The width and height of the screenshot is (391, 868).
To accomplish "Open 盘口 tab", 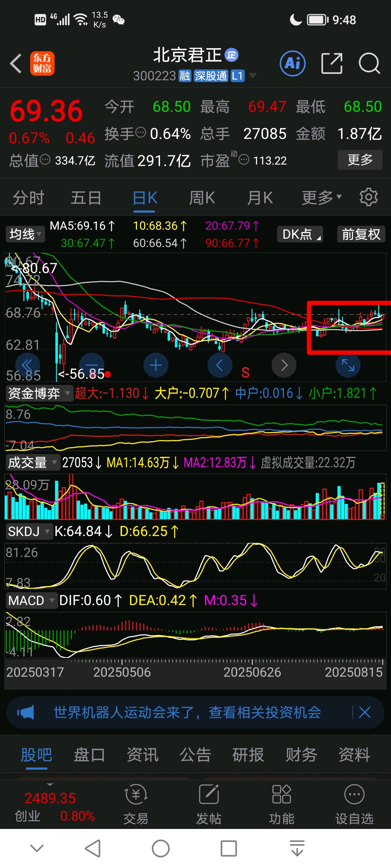I will (x=89, y=755).
